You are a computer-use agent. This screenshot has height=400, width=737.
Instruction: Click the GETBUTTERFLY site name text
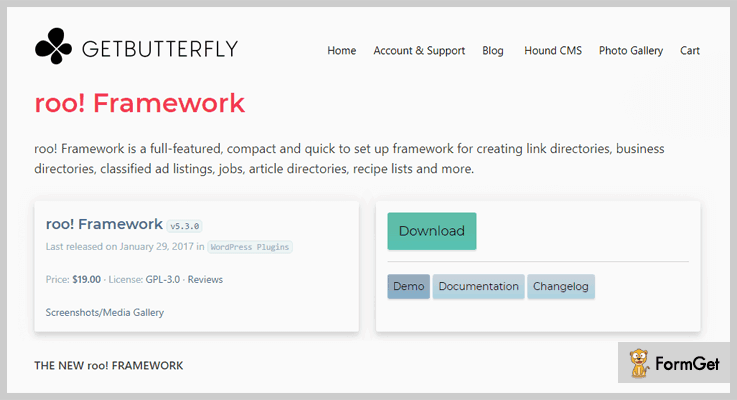[160, 49]
